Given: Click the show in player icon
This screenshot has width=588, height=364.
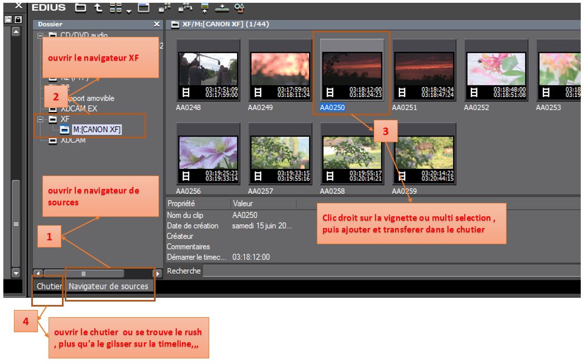Looking at the screenshot, I should (205, 7).
